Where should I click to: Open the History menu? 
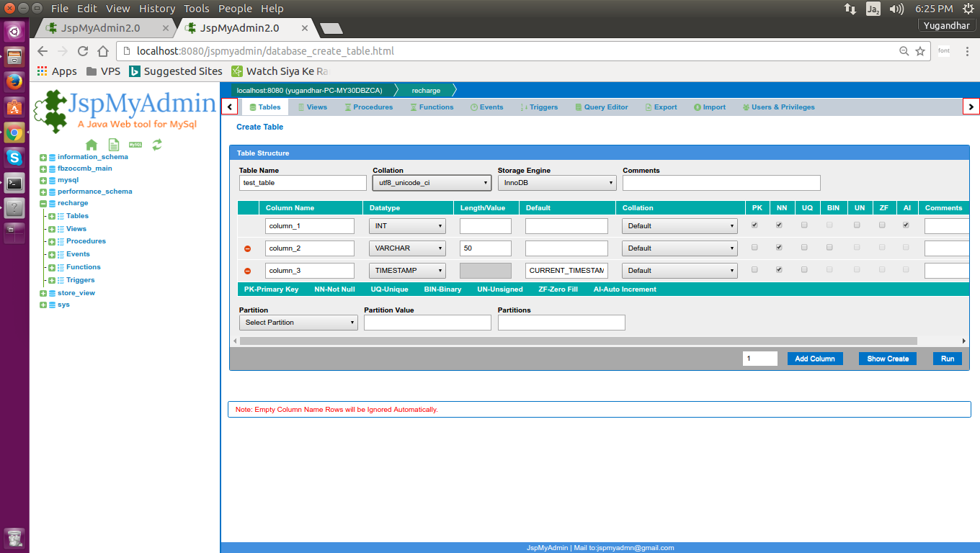(x=157, y=9)
